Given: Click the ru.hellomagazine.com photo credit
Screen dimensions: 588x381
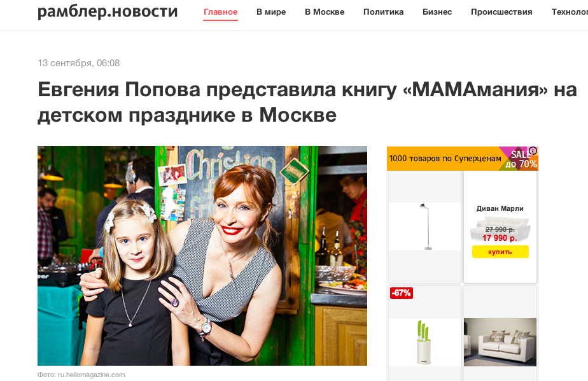Looking at the screenshot, I should (91, 375).
